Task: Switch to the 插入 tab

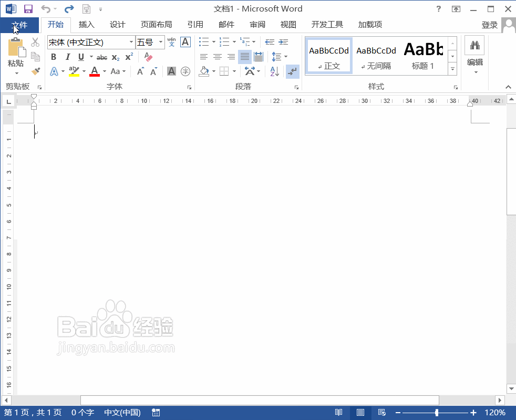Action: pos(87,25)
